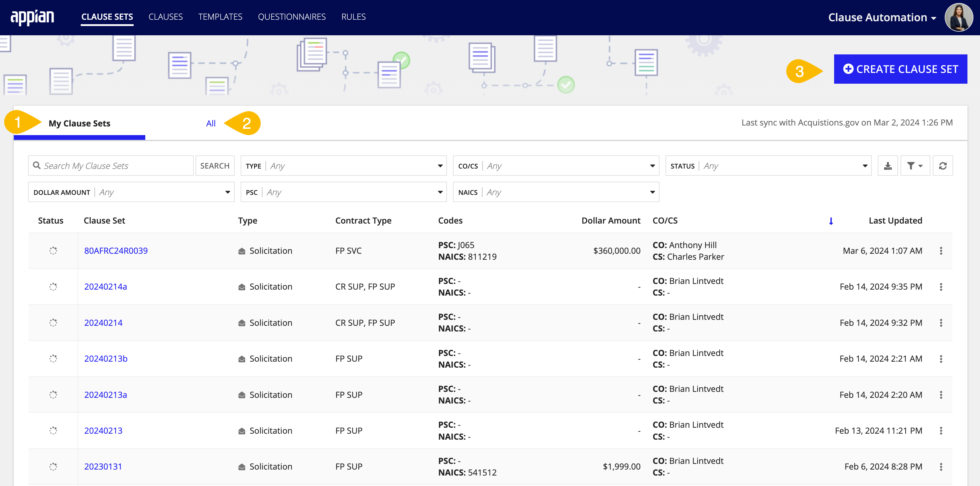Viewport: 980px width, 486px height.
Task: Expand the STATUS filter dropdown
Action: [x=768, y=166]
